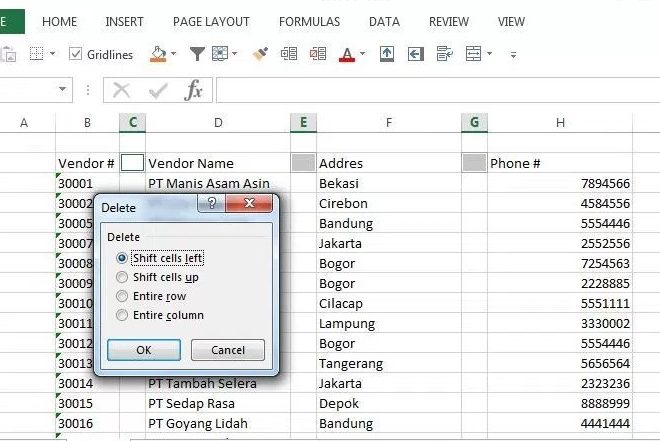Image resolution: width=660 pixels, height=441 pixels.
Task: Select column H header
Action: click(560, 123)
